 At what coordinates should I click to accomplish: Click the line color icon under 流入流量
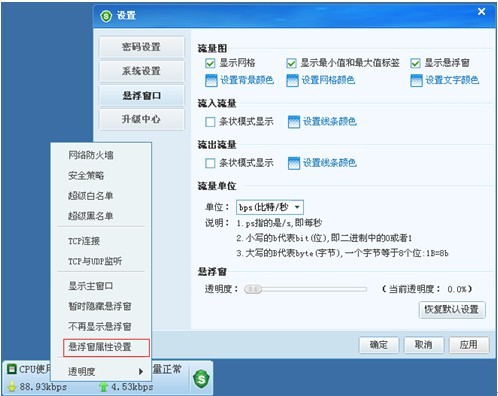point(294,122)
